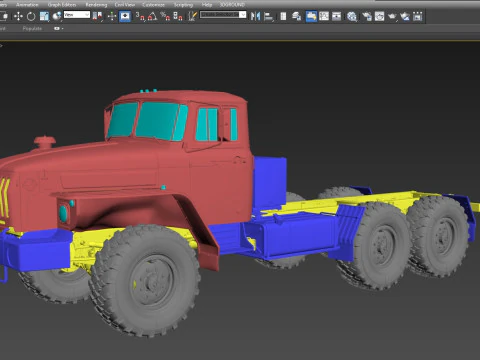Image resolution: width=480 pixels, height=360 pixels.
Task: Expand the ribbon options dropdown beside Populate
Action: [58, 28]
